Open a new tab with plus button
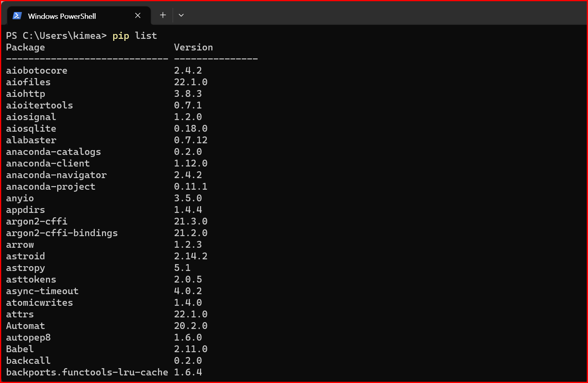The height and width of the screenshot is (383, 588). click(x=163, y=15)
